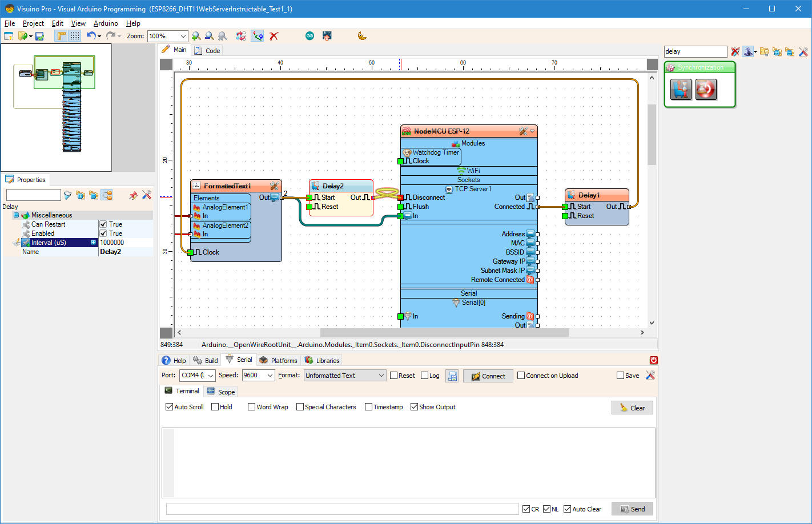Click the moon icon in toolbar

(361, 36)
